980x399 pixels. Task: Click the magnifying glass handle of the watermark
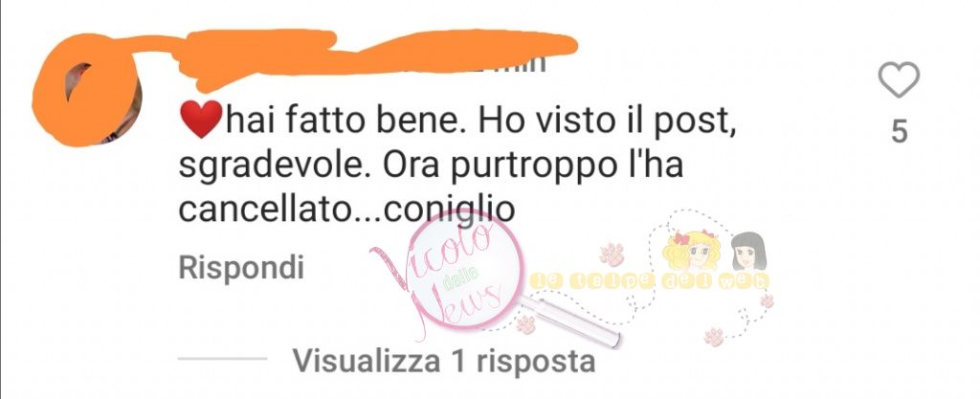point(570,321)
